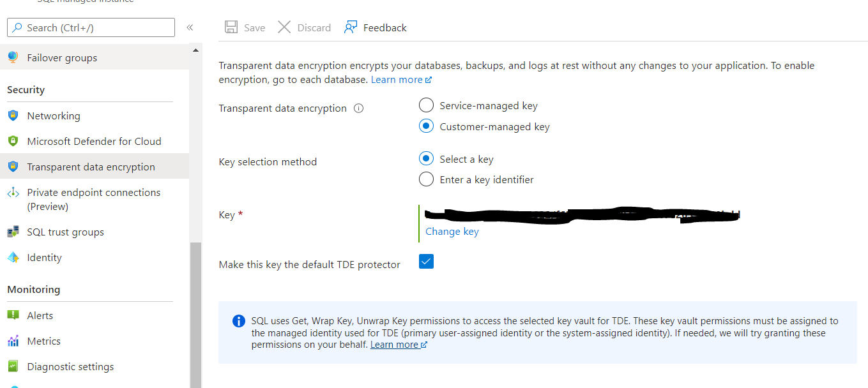Open the Identity settings page
The height and width of the screenshot is (388, 868).
tap(43, 257)
